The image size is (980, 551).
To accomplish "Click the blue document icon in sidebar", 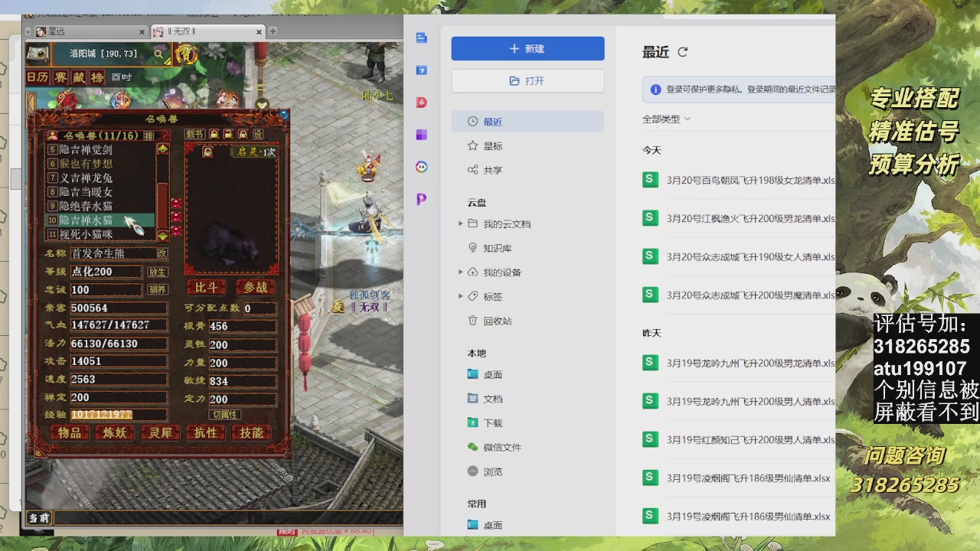I will coord(421,38).
